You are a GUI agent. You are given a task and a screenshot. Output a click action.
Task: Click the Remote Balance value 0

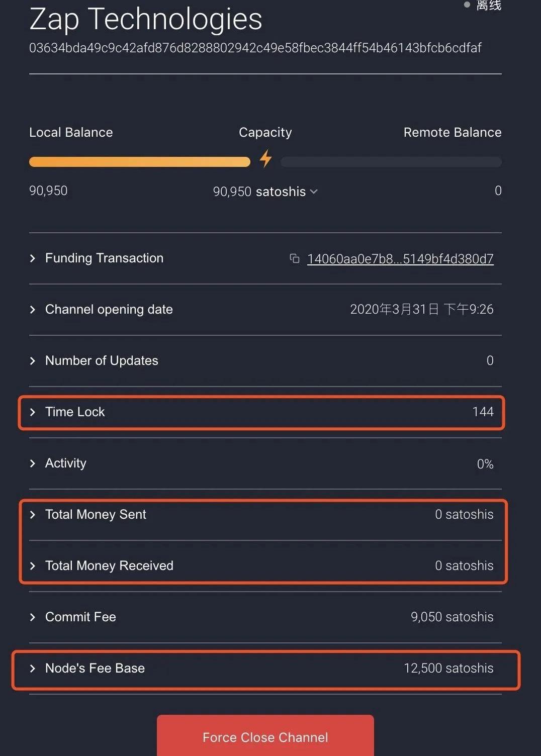coord(498,191)
